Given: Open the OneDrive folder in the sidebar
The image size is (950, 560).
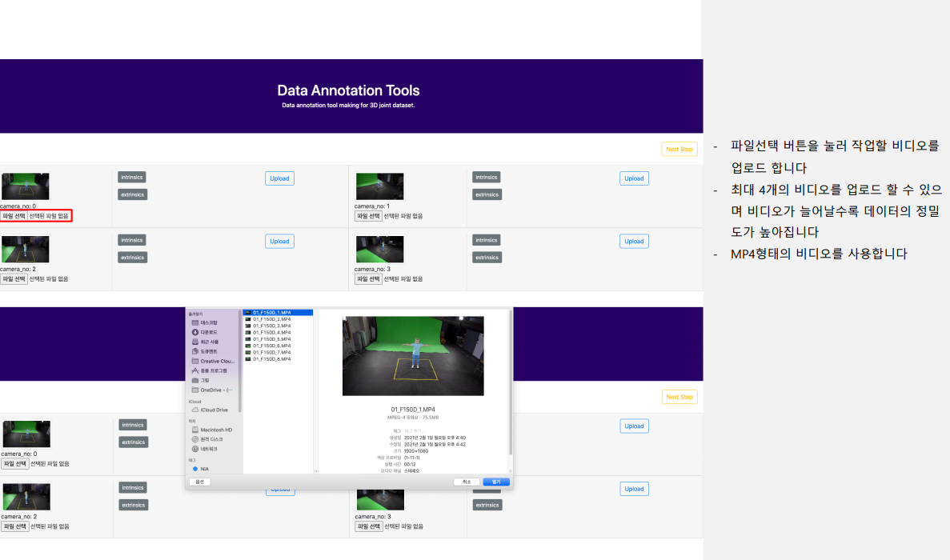Looking at the screenshot, I should point(213,390).
